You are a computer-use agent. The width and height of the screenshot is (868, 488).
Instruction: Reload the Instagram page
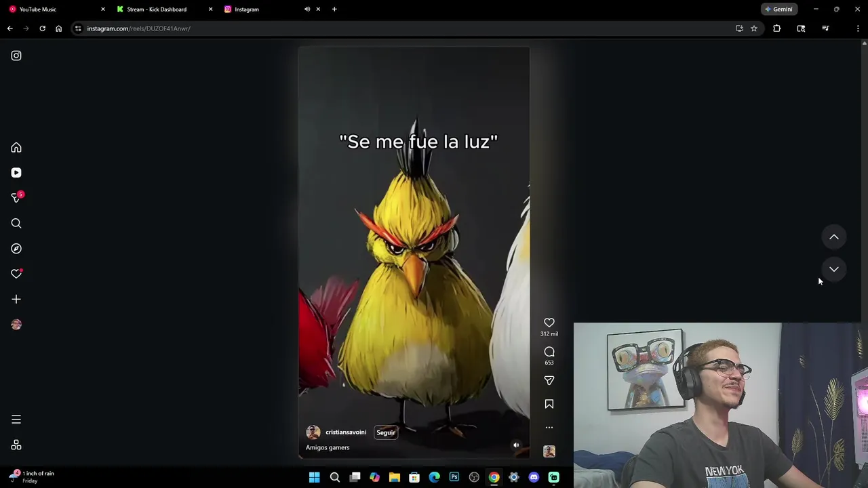pos(42,28)
